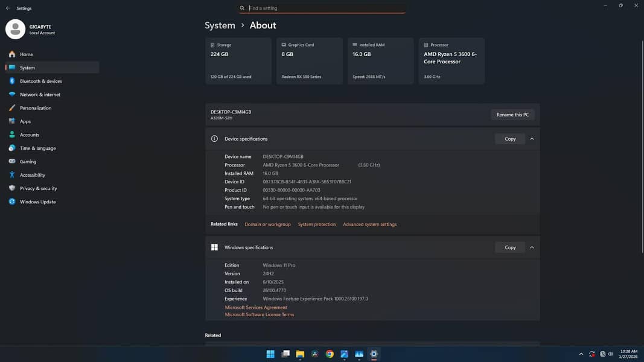Open Gaming settings

(x=27, y=161)
